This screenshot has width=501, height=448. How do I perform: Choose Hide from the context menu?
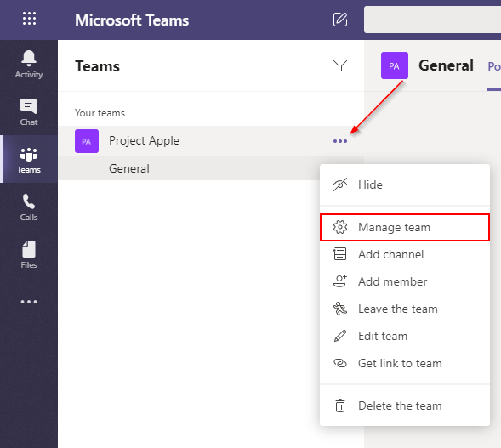point(405,184)
